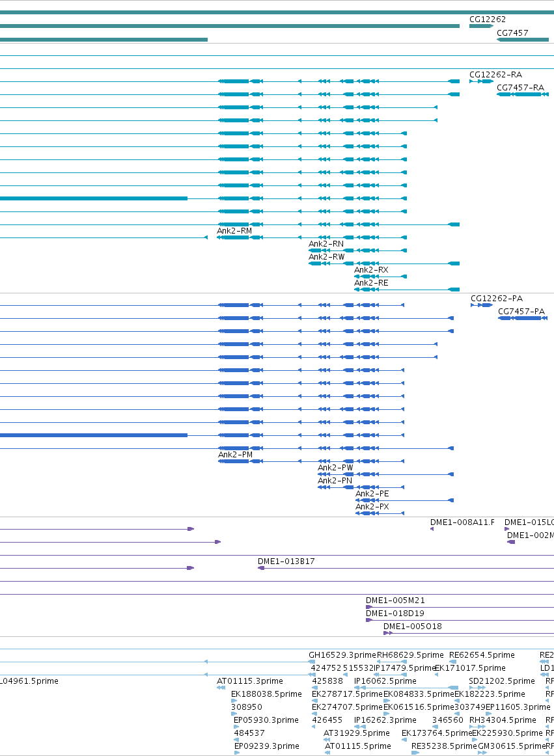
Task: Open the IP17479.5prime EST label
Action: (x=405, y=668)
